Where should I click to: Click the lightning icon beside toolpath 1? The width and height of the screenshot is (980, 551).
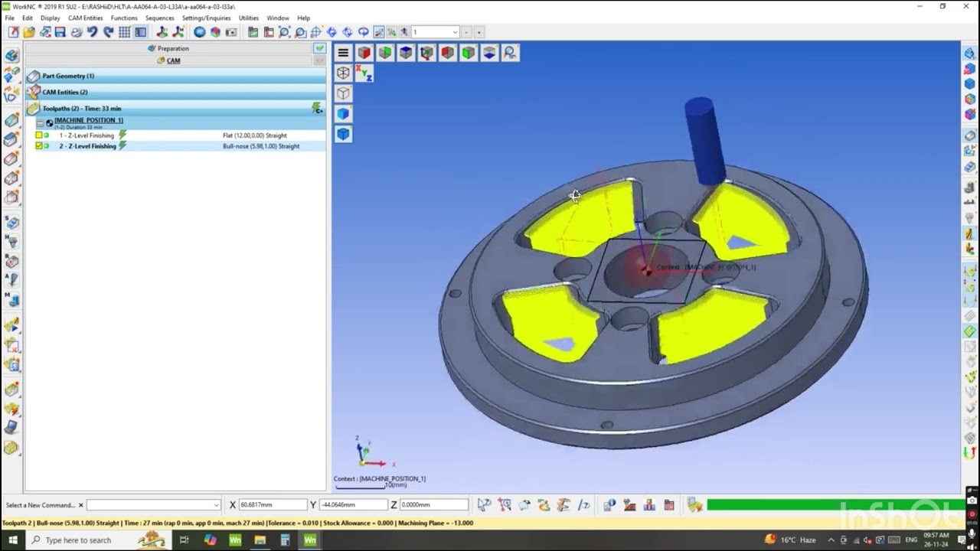point(122,135)
